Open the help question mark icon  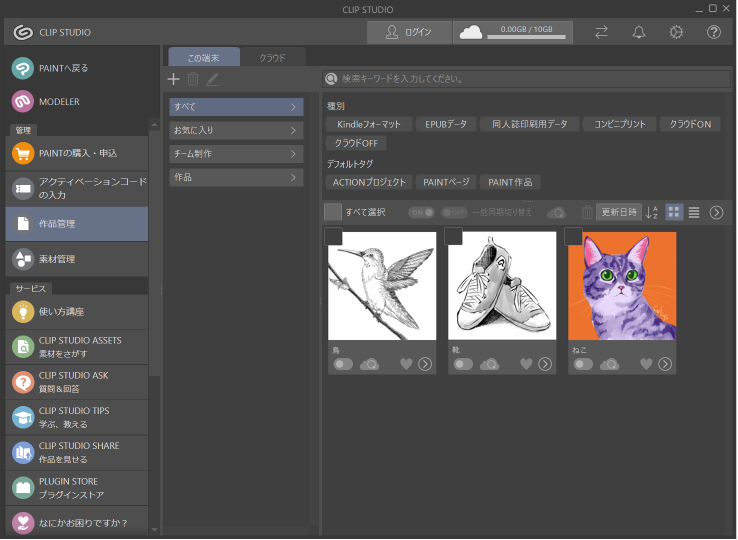pyautogui.click(x=714, y=32)
